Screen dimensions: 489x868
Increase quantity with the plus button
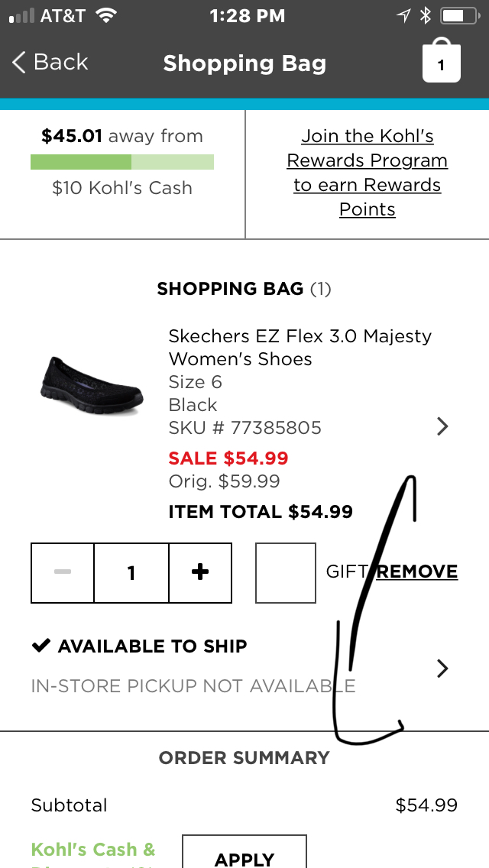(x=200, y=572)
